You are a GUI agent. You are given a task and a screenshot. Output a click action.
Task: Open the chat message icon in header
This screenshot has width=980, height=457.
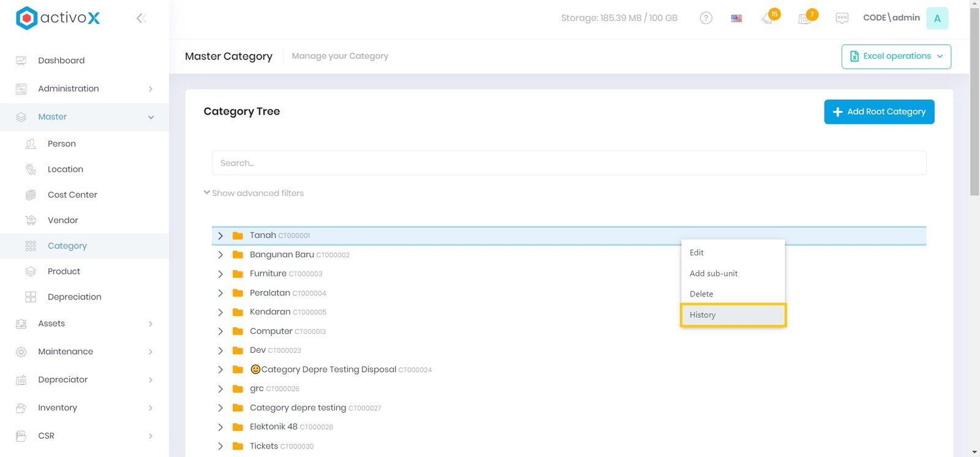click(x=842, y=18)
